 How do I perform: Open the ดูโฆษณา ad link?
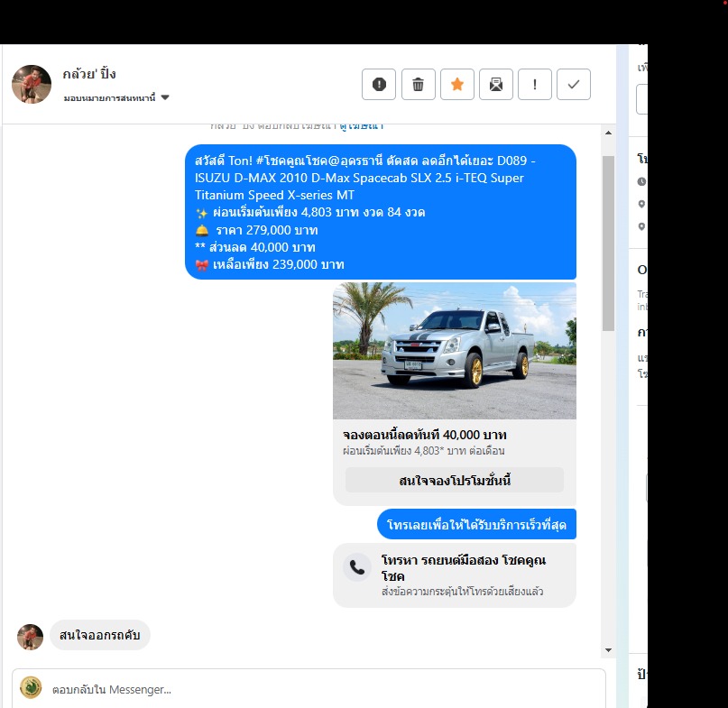tap(362, 125)
